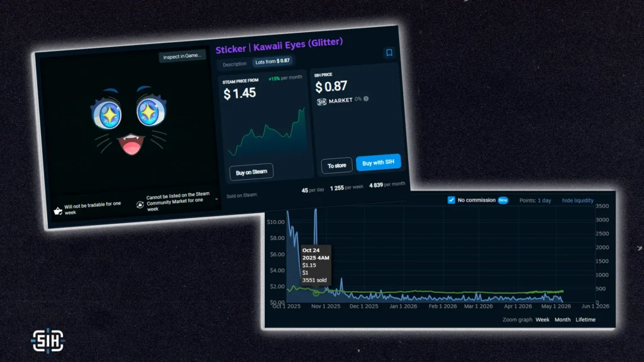The image size is (644, 362).
Task: Click '45 per day' sales figure
Action: point(313,190)
